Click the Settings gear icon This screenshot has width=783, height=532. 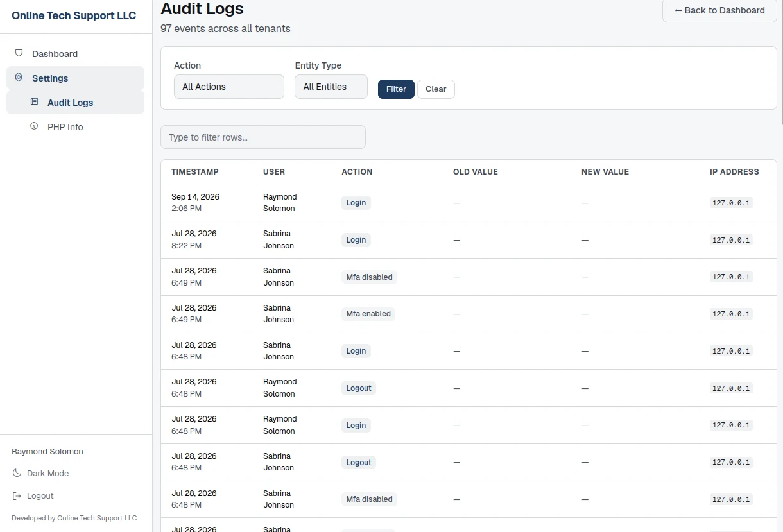tap(19, 78)
